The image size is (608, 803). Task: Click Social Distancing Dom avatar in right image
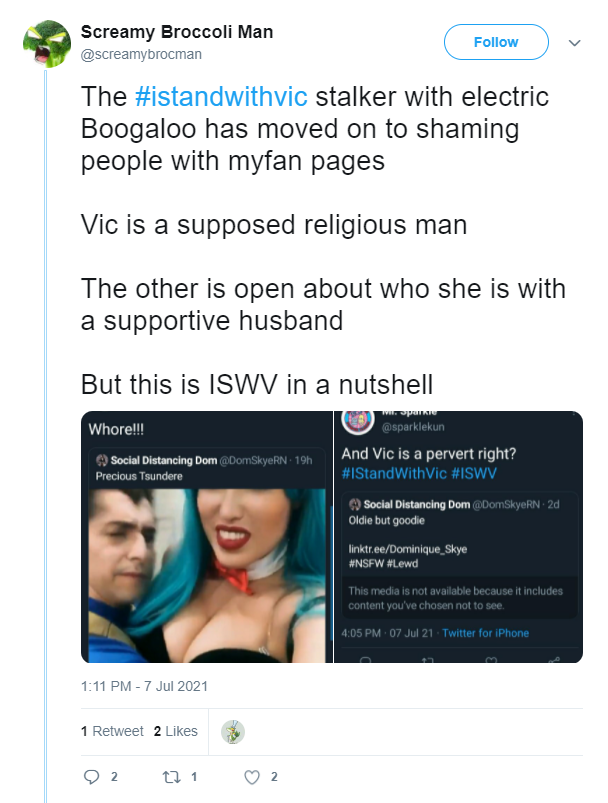tap(354, 504)
